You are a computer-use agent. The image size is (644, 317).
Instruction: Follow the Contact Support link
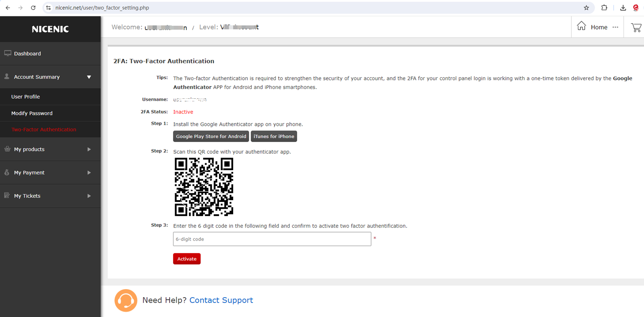pos(221,300)
